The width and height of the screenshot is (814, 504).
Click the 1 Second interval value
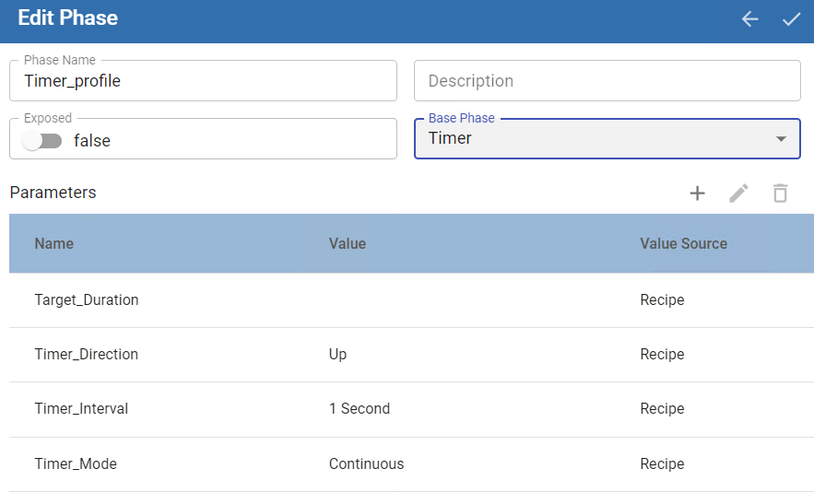coord(360,409)
